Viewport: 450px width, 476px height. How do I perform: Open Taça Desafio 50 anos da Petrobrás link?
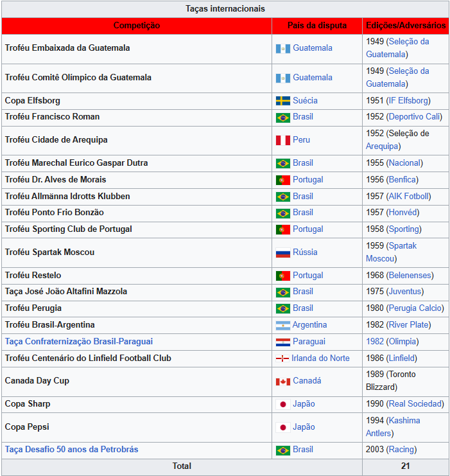tap(72, 449)
